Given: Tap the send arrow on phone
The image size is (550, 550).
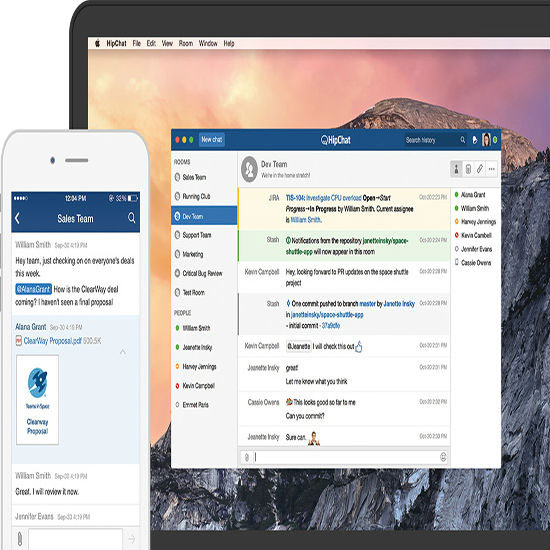Looking at the screenshot, I should click(x=132, y=539).
